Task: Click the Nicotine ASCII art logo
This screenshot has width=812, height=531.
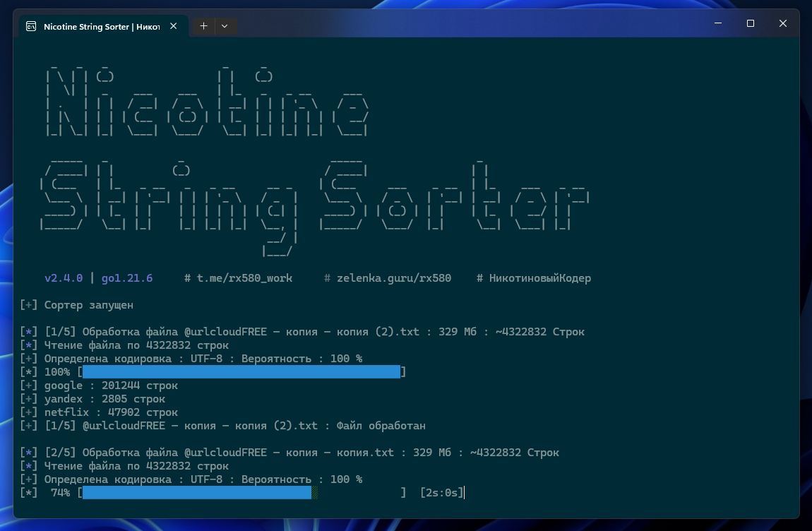Action: tap(207, 101)
